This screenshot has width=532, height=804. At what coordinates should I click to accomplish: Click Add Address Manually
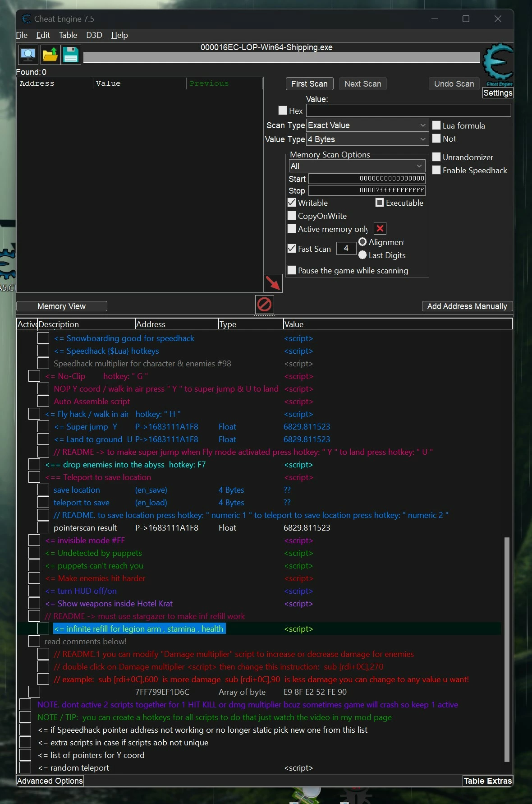[467, 306]
